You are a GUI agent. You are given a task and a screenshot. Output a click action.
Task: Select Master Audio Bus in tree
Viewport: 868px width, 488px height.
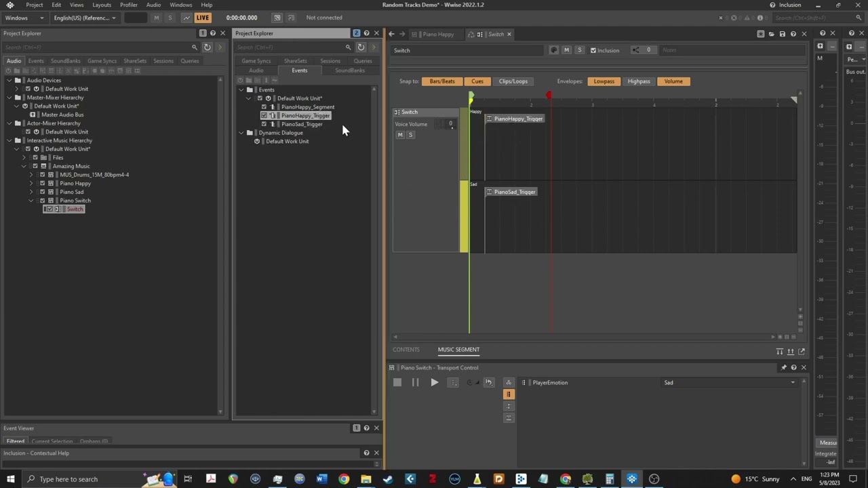coord(62,115)
